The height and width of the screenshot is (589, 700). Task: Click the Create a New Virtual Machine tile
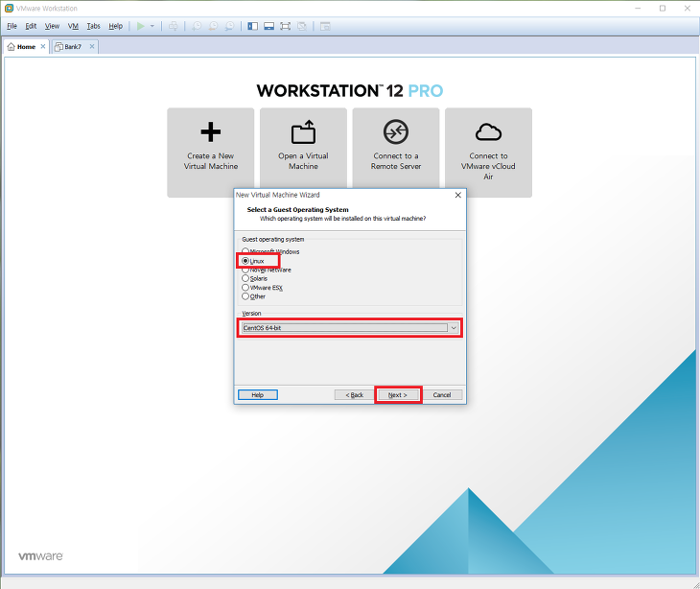pyautogui.click(x=211, y=153)
